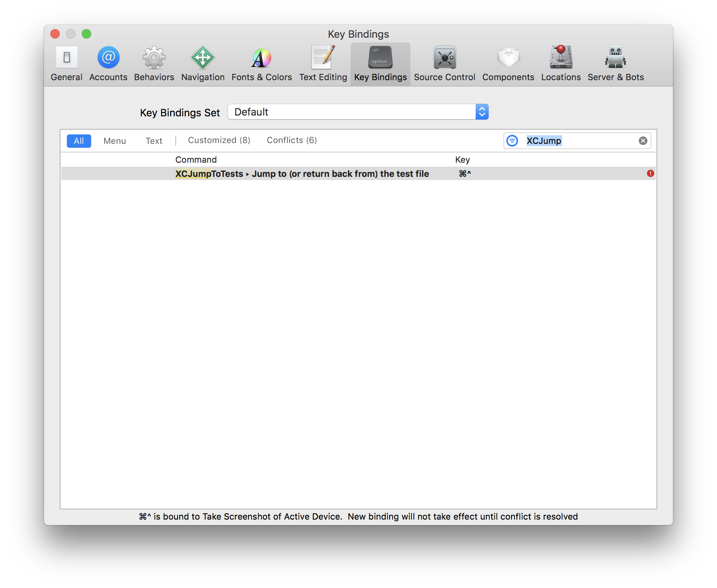Image resolution: width=717 pixels, height=588 pixels.
Task: Click the Command column header
Action: coord(196,160)
